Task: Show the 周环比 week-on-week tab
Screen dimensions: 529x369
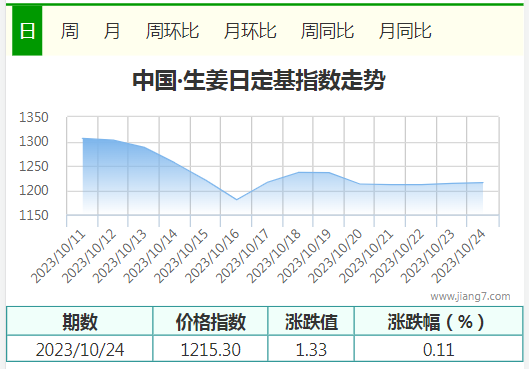Action: click(172, 31)
